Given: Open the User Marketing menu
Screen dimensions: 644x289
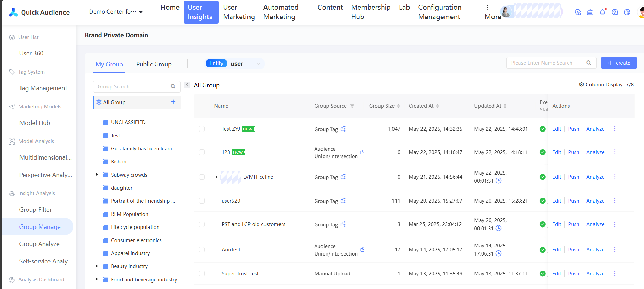Looking at the screenshot, I should (239, 12).
